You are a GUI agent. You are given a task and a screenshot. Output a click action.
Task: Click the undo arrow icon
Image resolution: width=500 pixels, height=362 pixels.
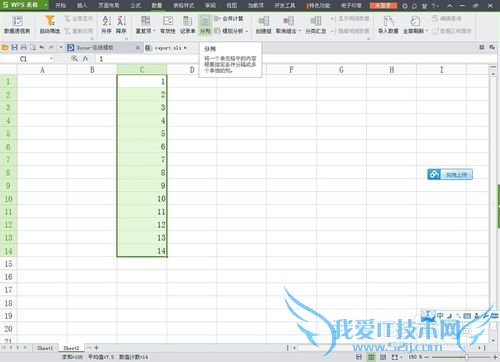[42, 48]
